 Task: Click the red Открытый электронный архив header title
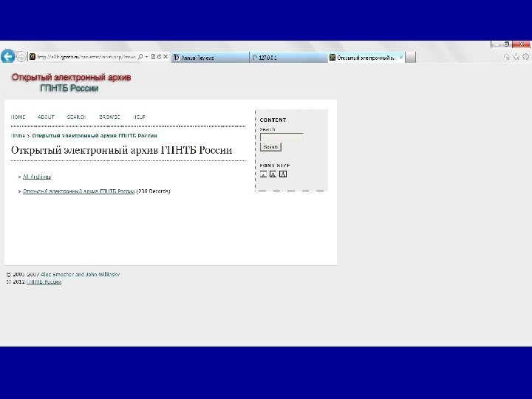71,78
